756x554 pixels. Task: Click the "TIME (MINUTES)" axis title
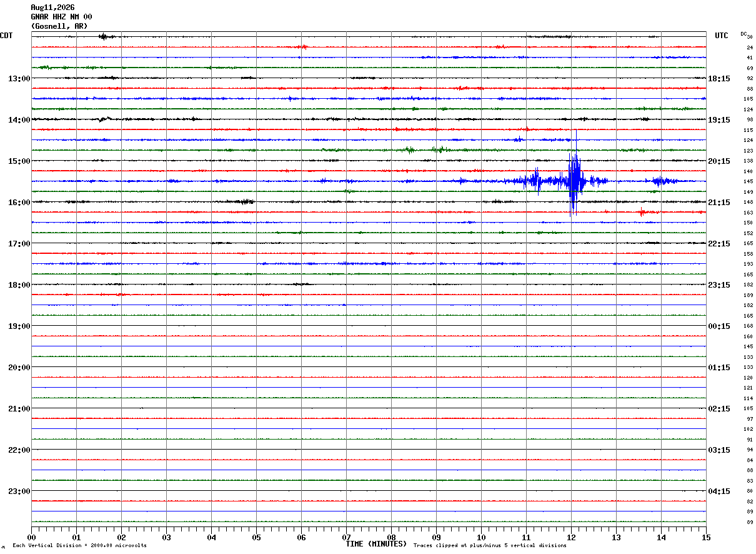click(377, 544)
